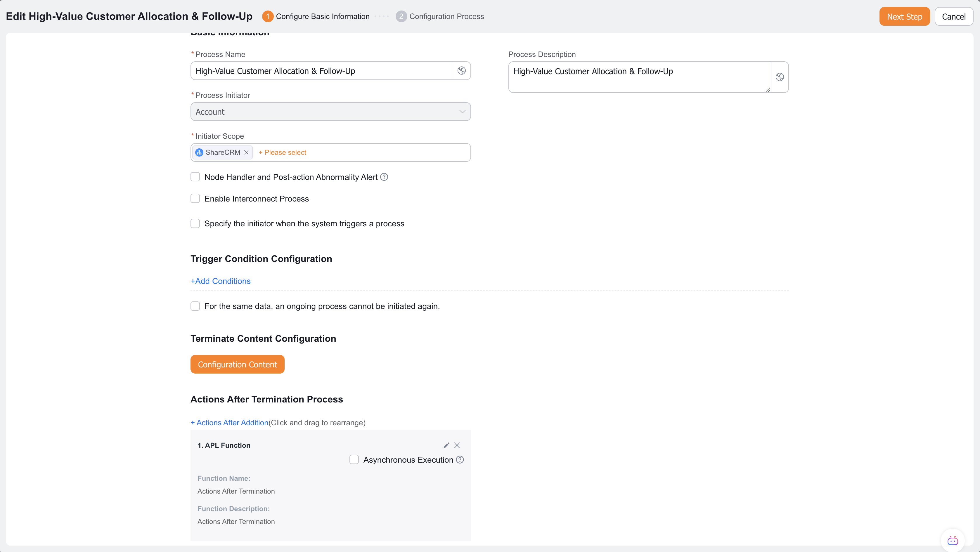
Task: Go to Configure Basic Information step
Action: [323, 16]
